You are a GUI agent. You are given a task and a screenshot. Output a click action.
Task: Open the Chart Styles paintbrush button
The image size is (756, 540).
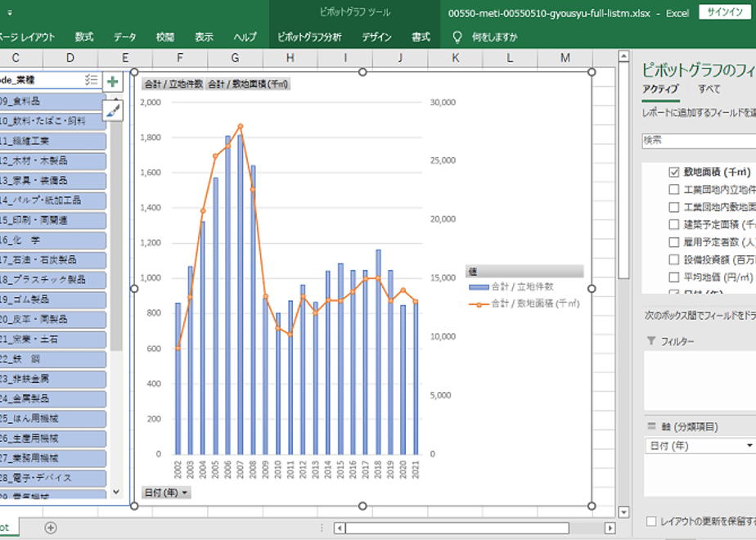click(113, 111)
